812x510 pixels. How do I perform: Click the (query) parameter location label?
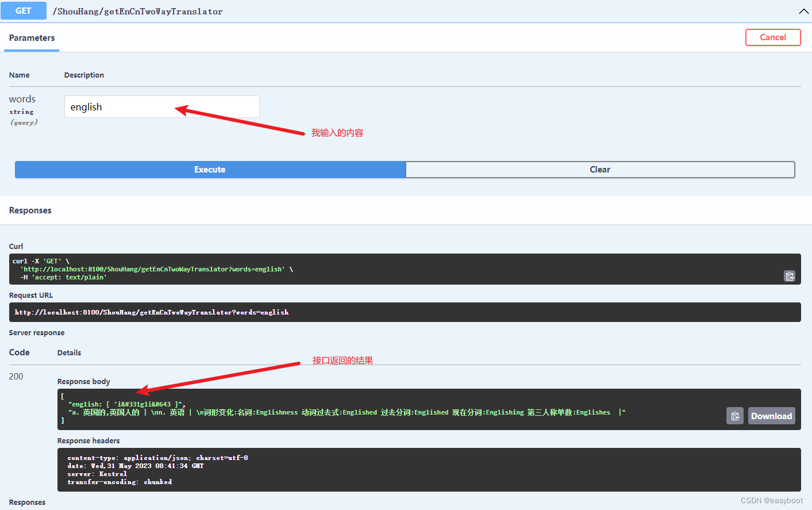[24, 122]
